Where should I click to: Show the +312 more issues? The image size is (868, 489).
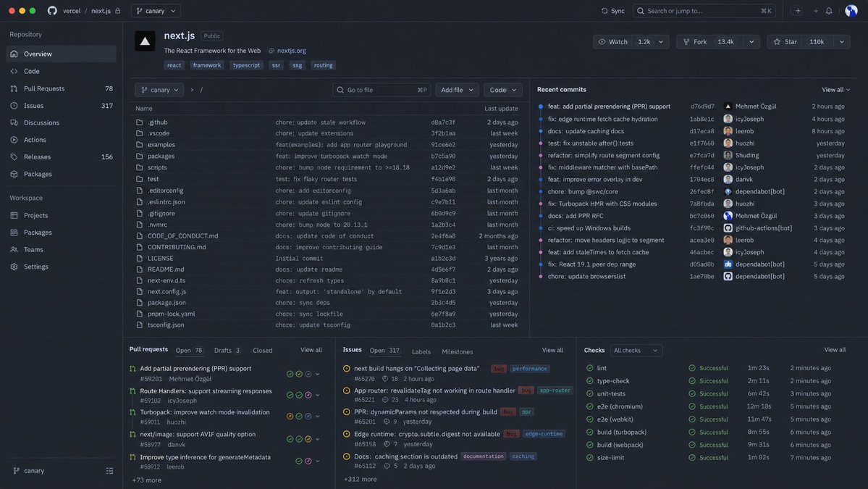pos(361,479)
